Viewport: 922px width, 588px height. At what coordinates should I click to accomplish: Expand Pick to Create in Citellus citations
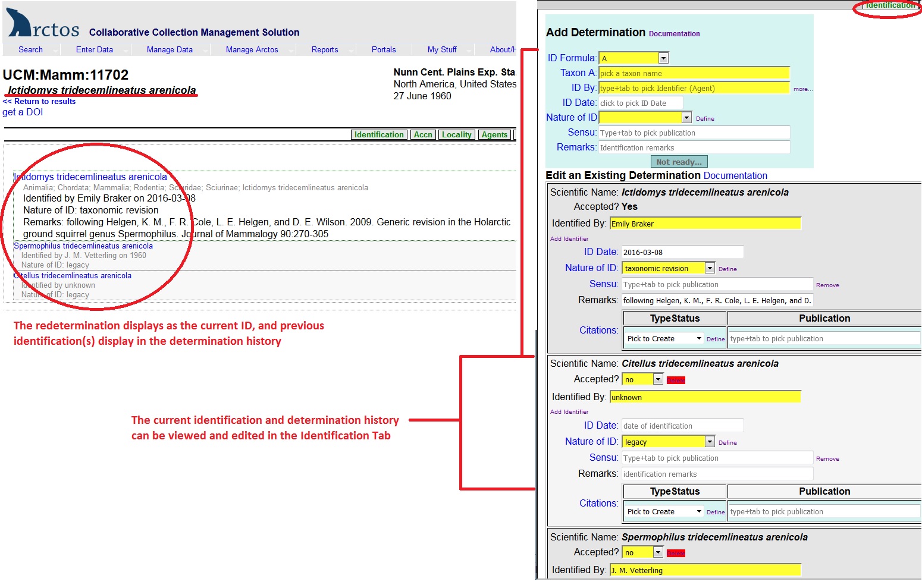pyautogui.click(x=664, y=511)
